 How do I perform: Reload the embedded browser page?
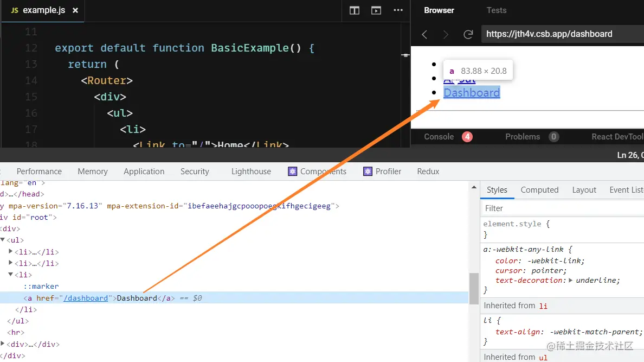pos(468,34)
